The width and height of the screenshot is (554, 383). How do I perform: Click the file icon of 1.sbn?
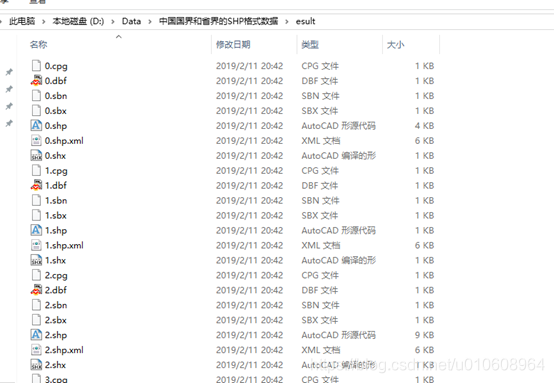[x=36, y=200]
